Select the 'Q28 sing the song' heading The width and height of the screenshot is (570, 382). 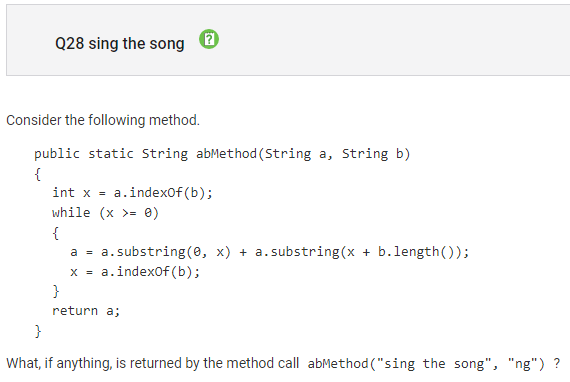pos(120,44)
